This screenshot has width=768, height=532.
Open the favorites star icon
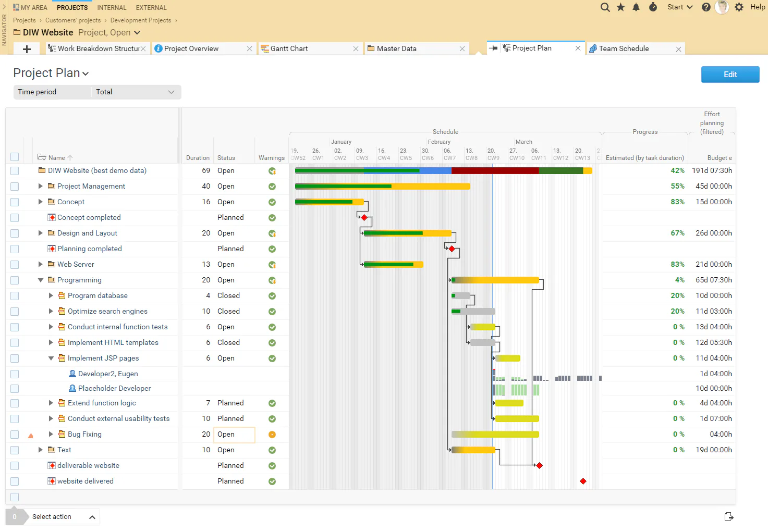(620, 7)
